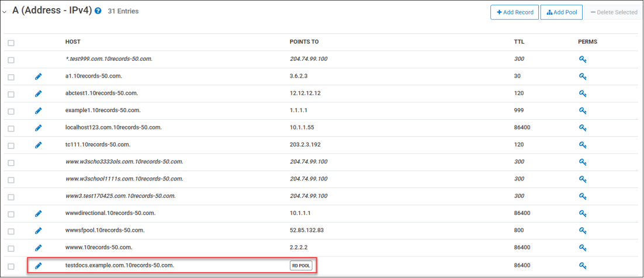Edit the wwwsfpool.10records-50.com. record

coord(38,230)
